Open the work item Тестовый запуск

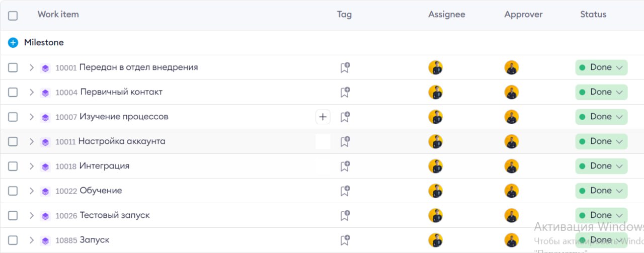(115, 215)
